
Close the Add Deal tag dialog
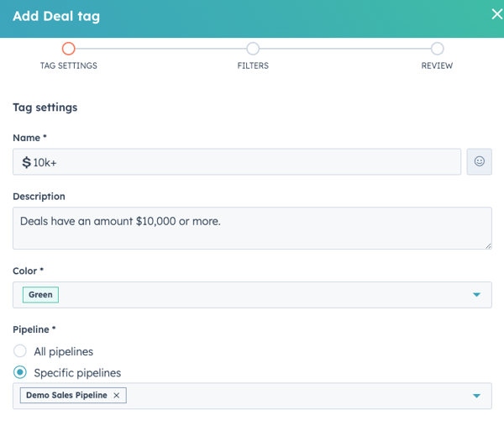(x=496, y=14)
